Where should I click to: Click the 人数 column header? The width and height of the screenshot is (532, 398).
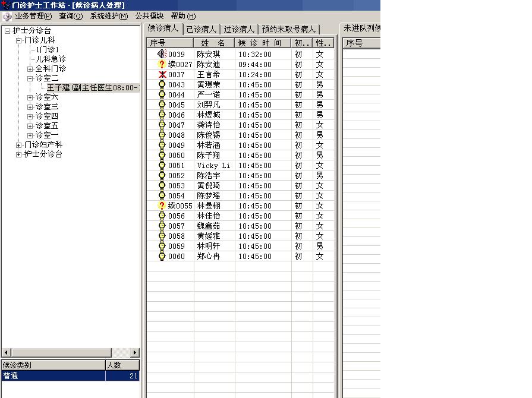point(122,365)
